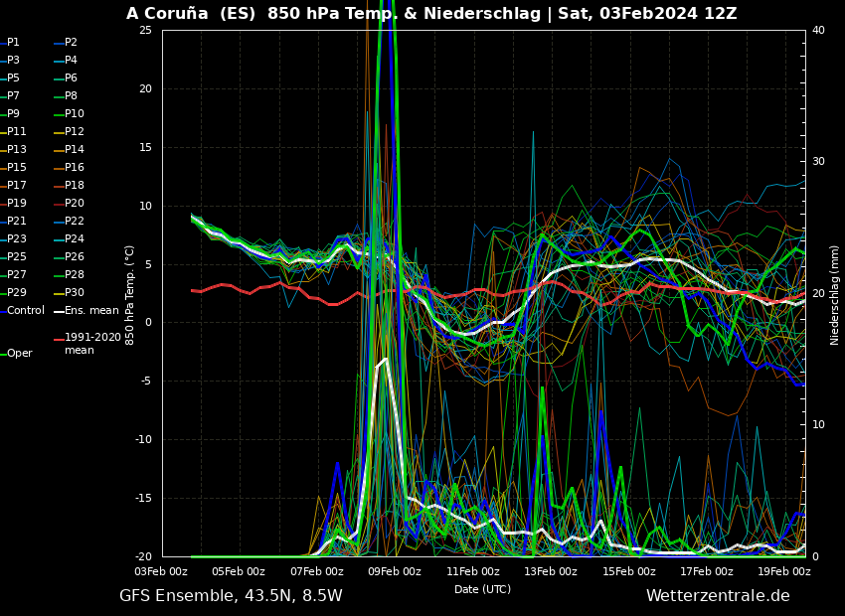Select the P10 legend label
The image size is (845, 616).
pos(75,113)
